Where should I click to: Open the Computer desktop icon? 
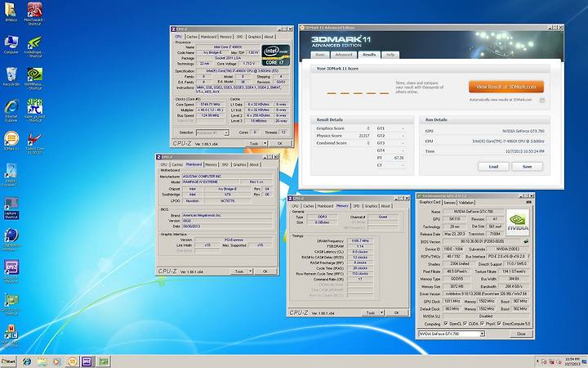click(x=11, y=44)
